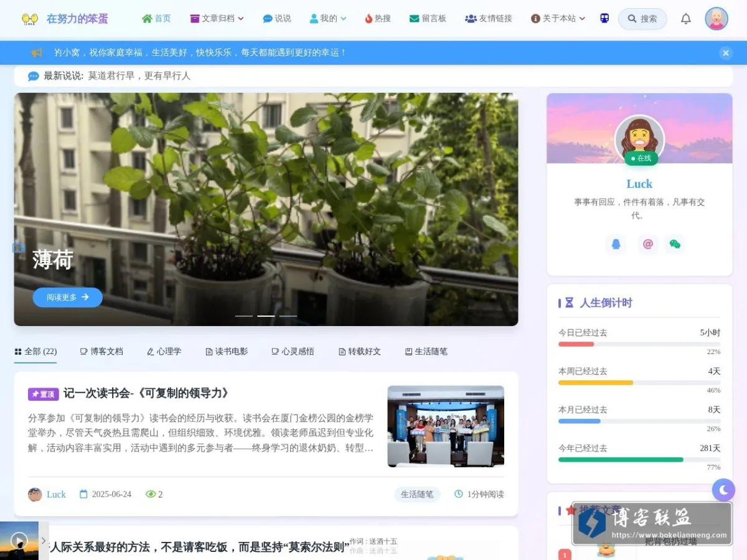Go to 首页 in the navigation bar
Image resolution: width=747 pixels, height=560 pixels.
(156, 19)
